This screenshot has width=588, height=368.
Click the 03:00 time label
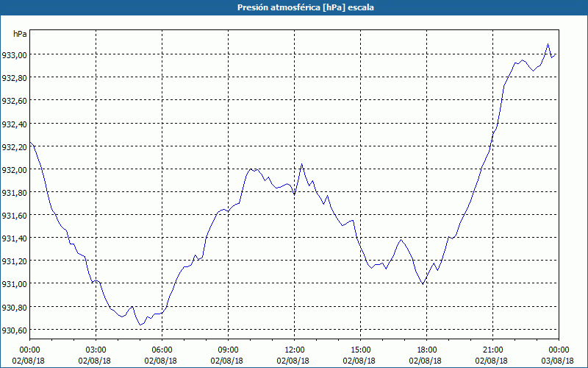click(95, 350)
